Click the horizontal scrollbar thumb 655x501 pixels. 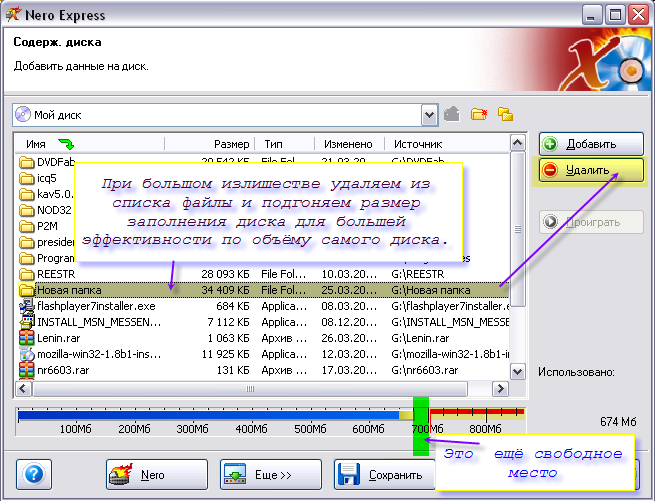[250, 389]
